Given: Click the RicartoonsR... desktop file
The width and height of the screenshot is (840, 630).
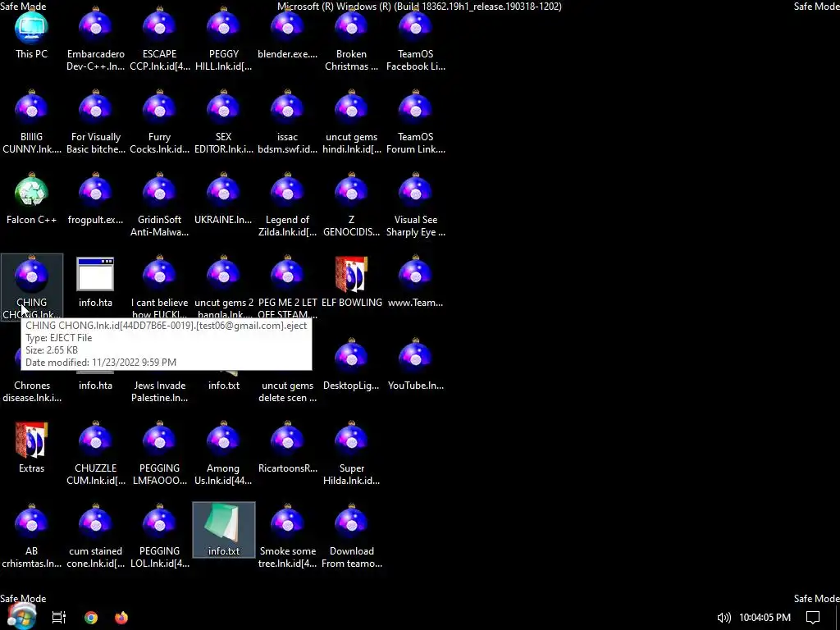Looking at the screenshot, I should [287, 449].
